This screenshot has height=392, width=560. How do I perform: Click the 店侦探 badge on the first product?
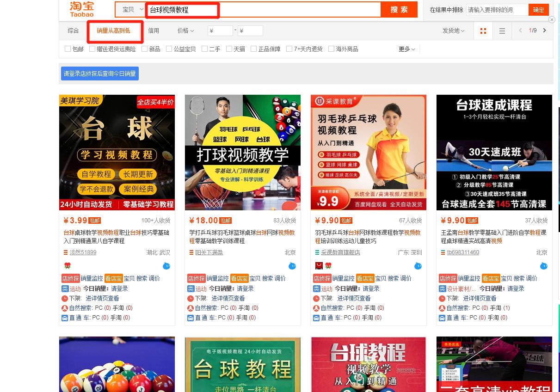coord(70,278)
